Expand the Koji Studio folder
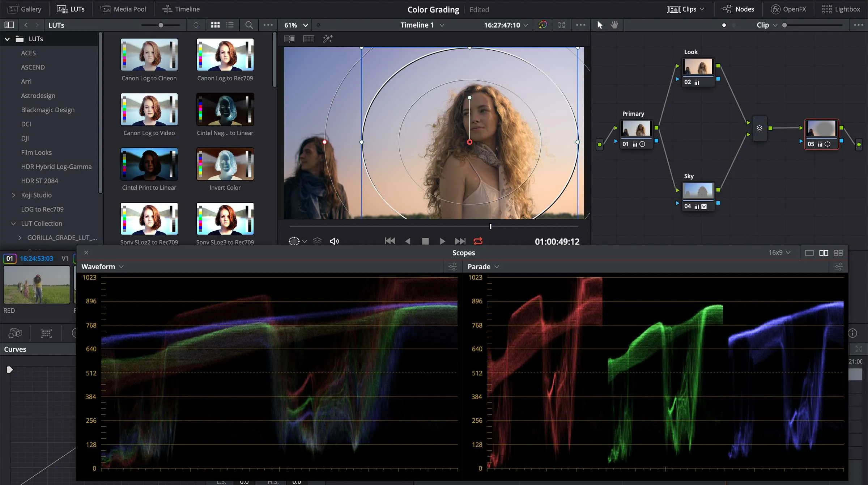 click(14, 195)
